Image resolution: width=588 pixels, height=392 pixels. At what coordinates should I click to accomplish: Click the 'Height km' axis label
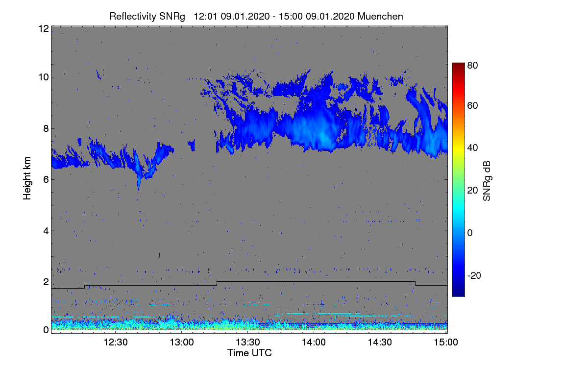(27, 178)
